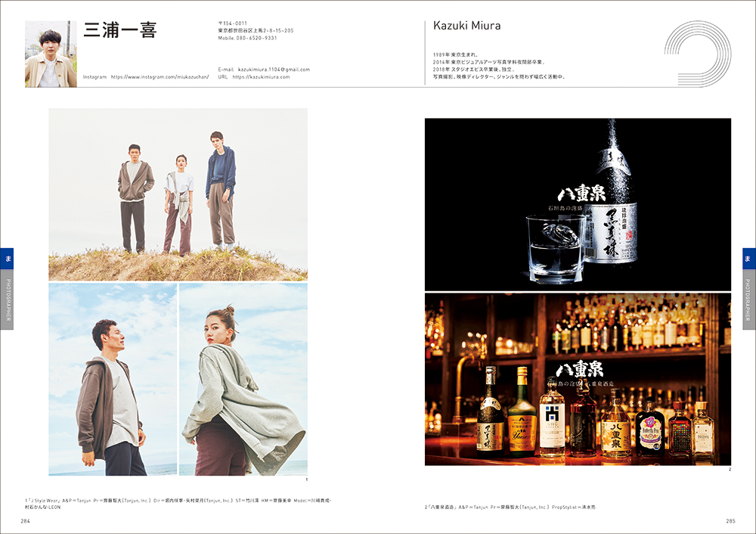Click page number 285
Screen dimensions: 756x534
tap(730, 521)
